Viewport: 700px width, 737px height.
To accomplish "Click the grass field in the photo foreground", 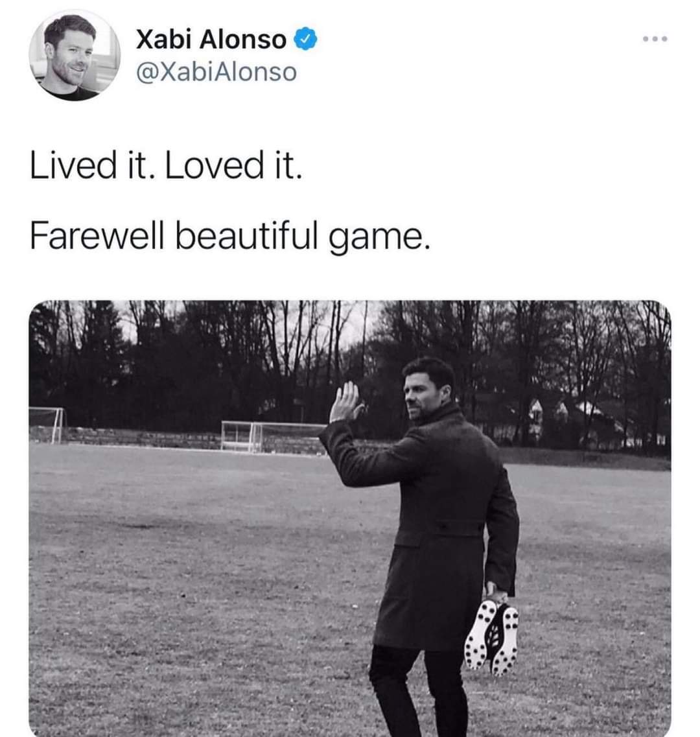I will coord(198,587).
